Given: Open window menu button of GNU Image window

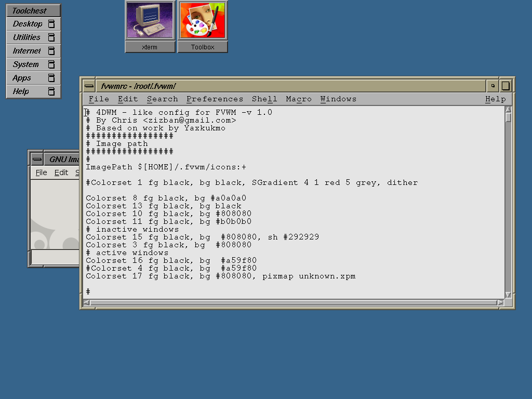Looking at the screenshot, I should tap(37, 159).
